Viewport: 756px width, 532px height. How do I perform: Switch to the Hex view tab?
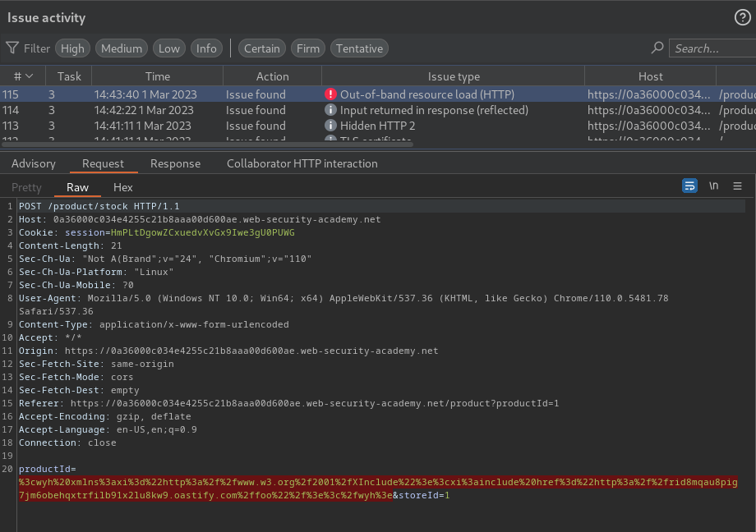point(123,187)
